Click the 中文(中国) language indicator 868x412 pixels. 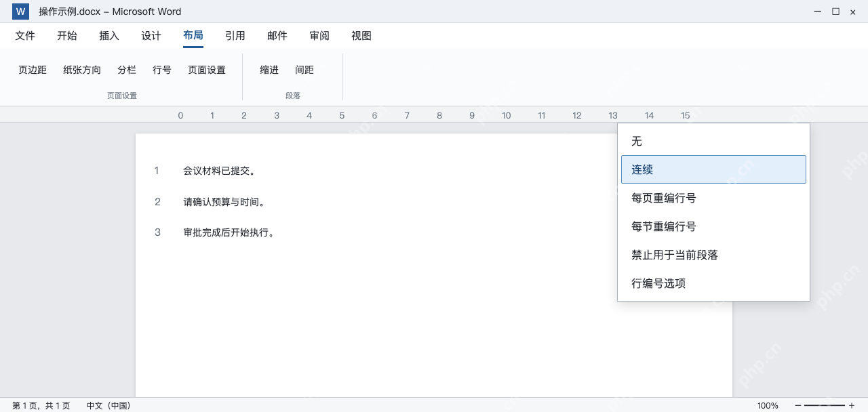[108, 405]
